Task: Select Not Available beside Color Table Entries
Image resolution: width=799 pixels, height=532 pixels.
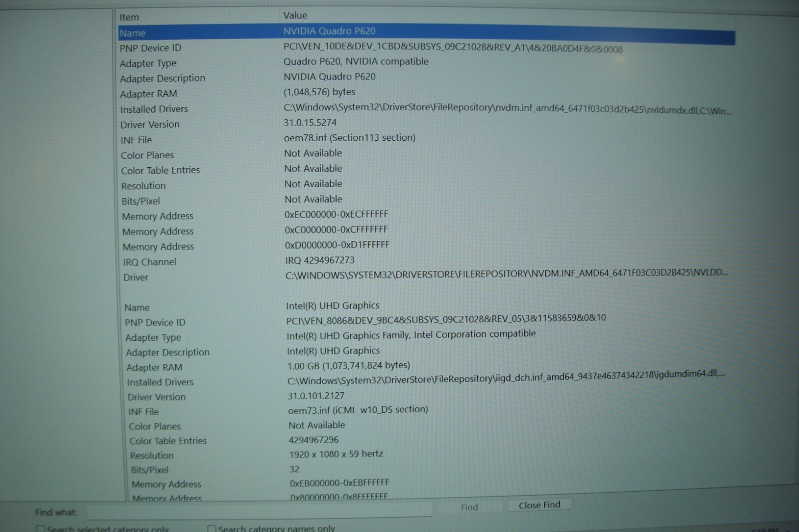Action: tap(313, 169)
